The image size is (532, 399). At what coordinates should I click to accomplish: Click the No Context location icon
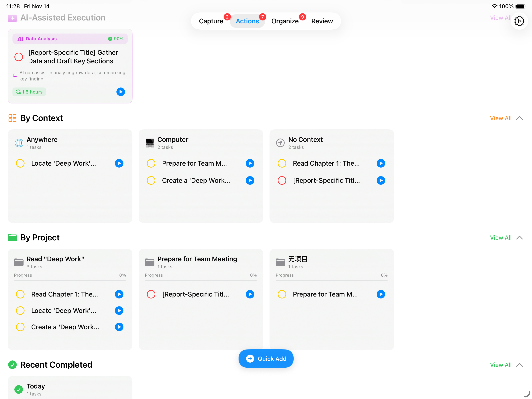(280, 143)
